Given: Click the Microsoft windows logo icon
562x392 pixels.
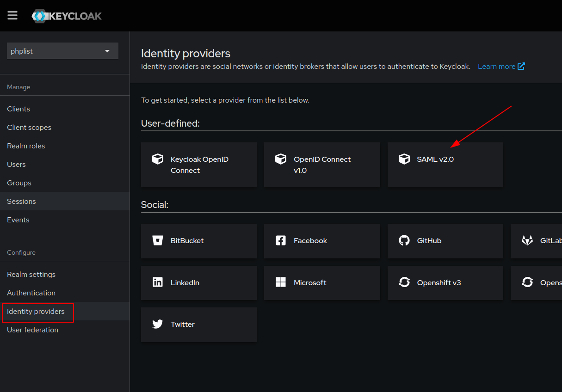Looking at the screenshot, I should point(281,282).
